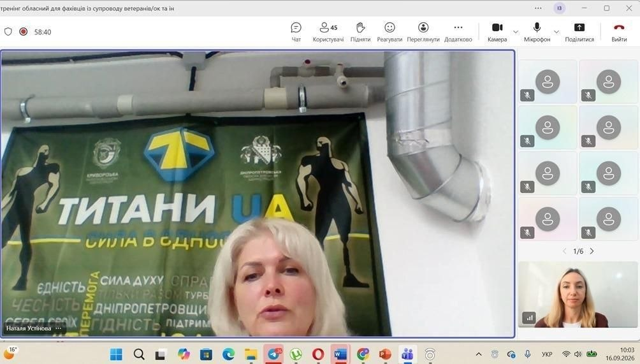Image resolution: width=640 pixels, height=364 pixels.
Task: Open reactions menu (Реагувати)
Action: click(x=389, y=32)
